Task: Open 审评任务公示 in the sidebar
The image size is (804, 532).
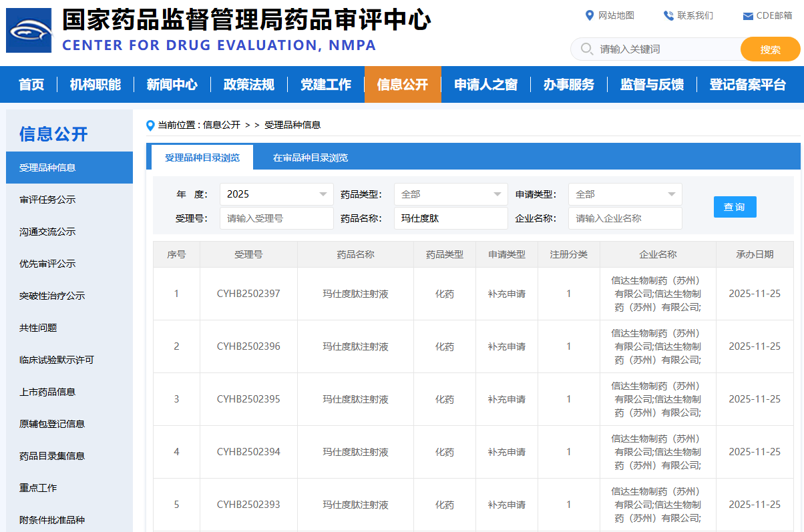Action: click(47, 200)
